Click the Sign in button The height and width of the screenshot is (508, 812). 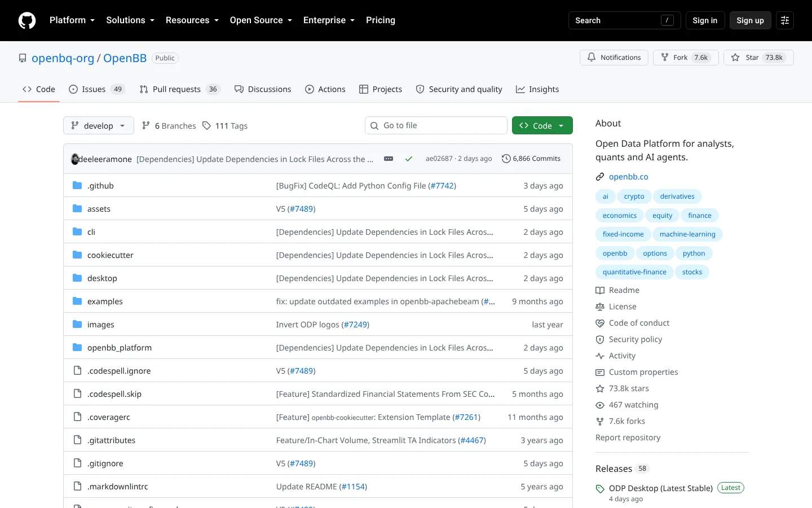tap(705, 20)
